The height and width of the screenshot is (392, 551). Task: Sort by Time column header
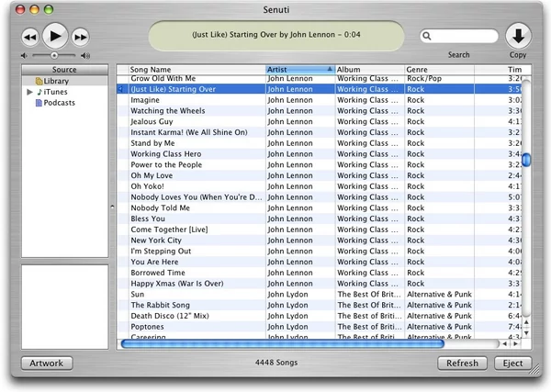point(502,70)
